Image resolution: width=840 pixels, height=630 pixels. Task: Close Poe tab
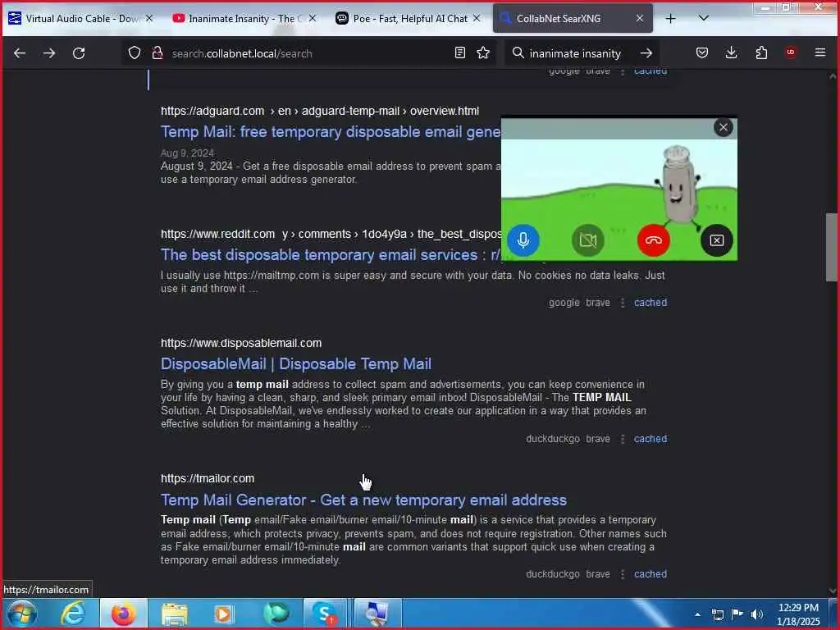pos(477,18)
